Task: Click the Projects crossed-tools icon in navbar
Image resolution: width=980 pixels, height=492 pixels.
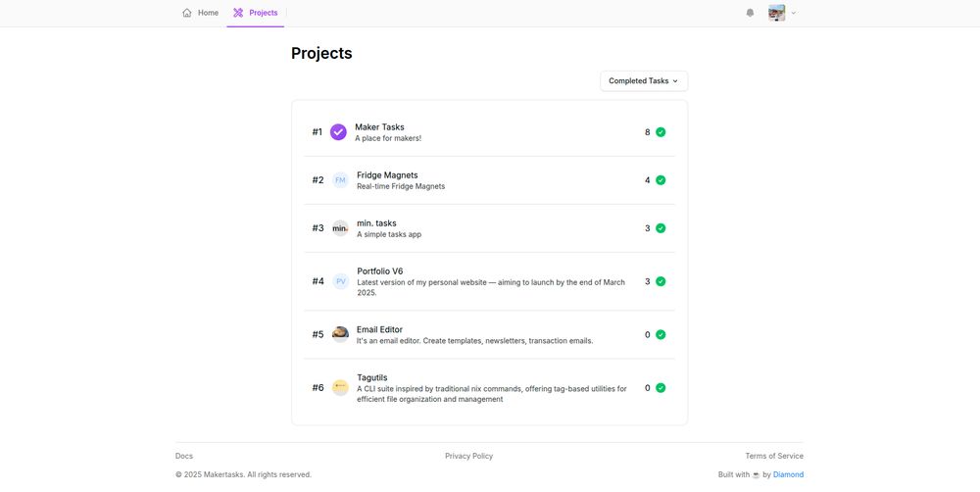Action: pos(238,13)
